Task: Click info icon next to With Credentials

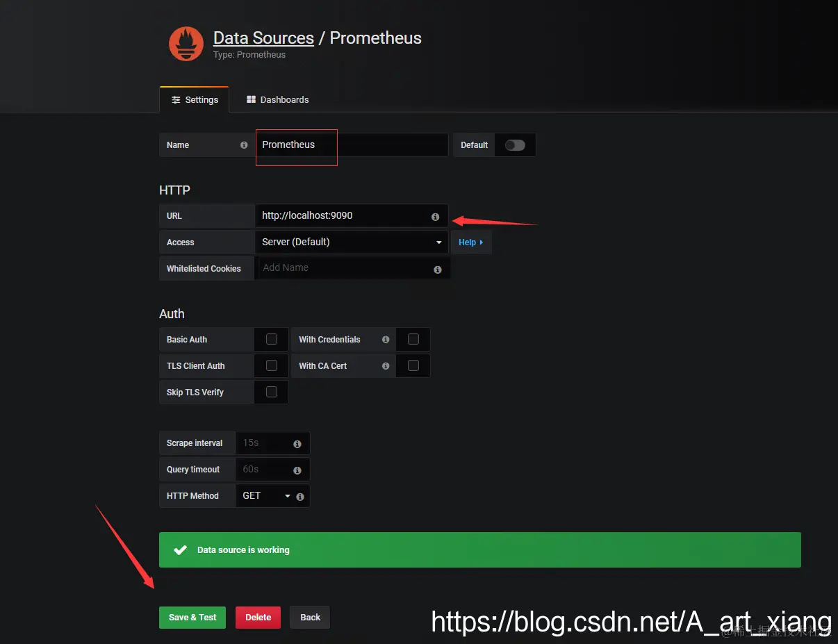Action: (386, 340)
